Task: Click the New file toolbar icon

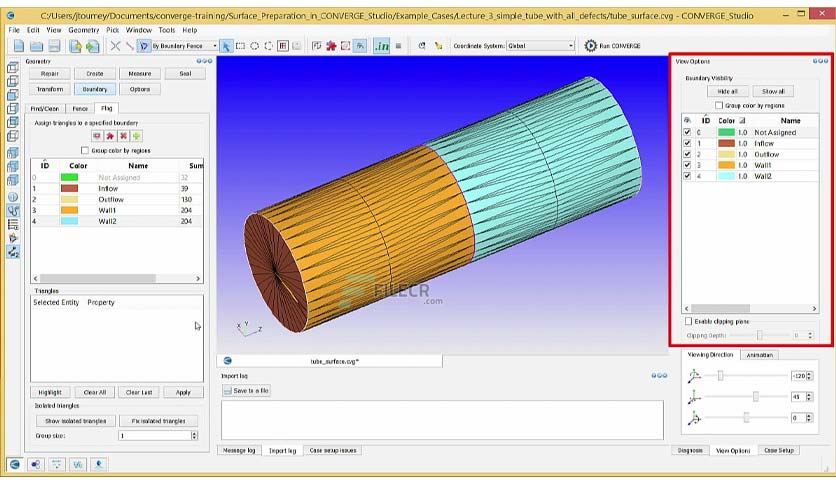Action: point(19,46)
